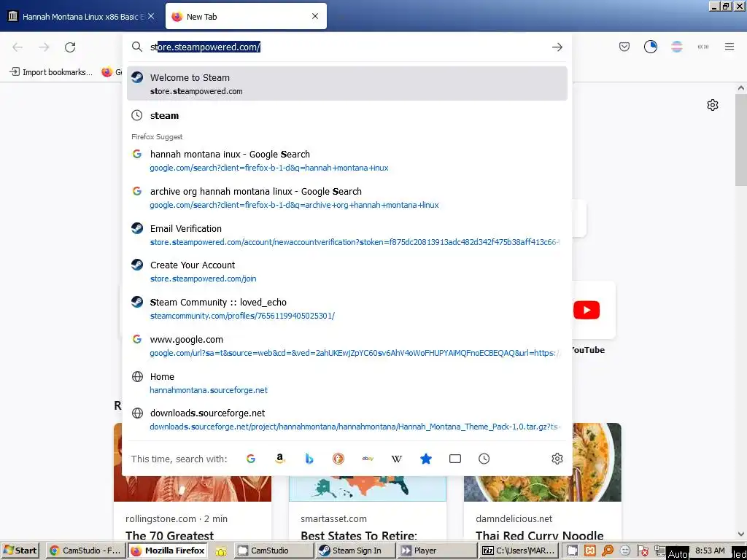This screenshot has height=560, width=747.
Task: Click the ((o)) toolbar extension icon
Action: (x=703, y=47)
